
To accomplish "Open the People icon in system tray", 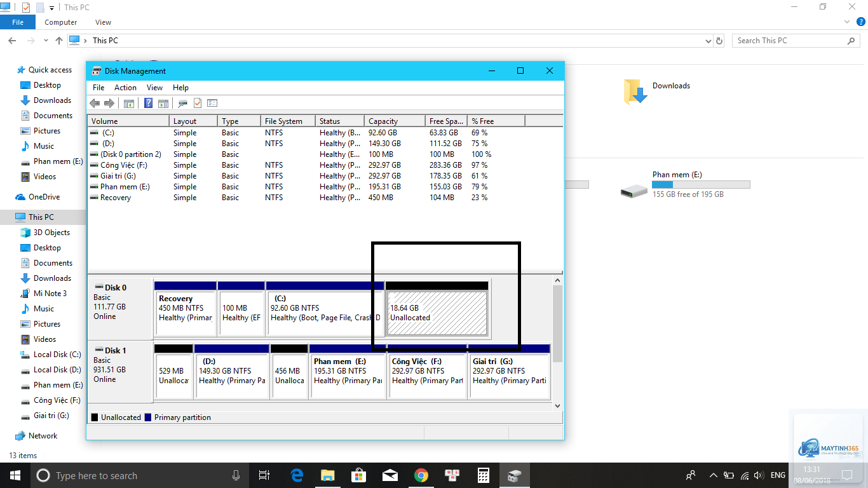I will 691,475.
